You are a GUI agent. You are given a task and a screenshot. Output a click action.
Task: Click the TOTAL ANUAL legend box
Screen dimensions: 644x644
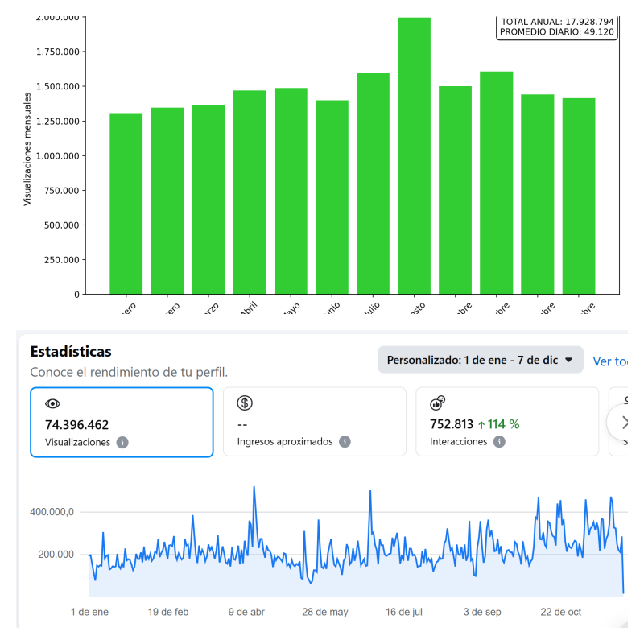point(557,27)
